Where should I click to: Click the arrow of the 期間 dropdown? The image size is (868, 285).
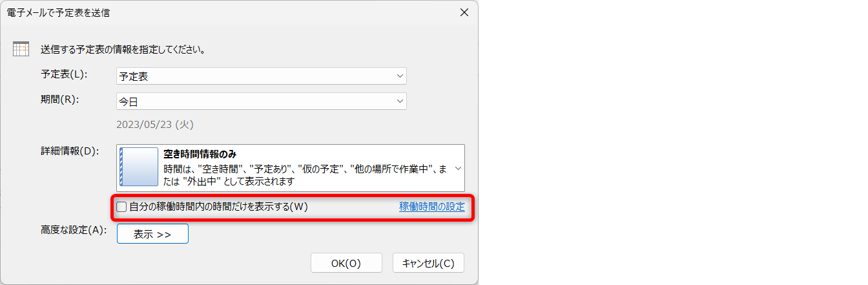coord(400,101)
